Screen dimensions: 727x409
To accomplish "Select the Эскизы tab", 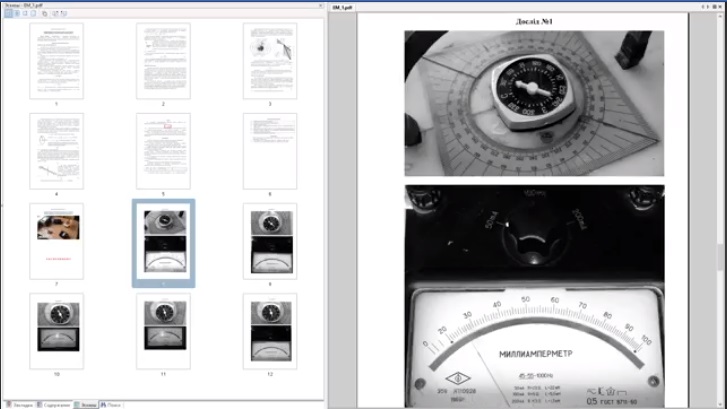I will [x=87, y=404].
